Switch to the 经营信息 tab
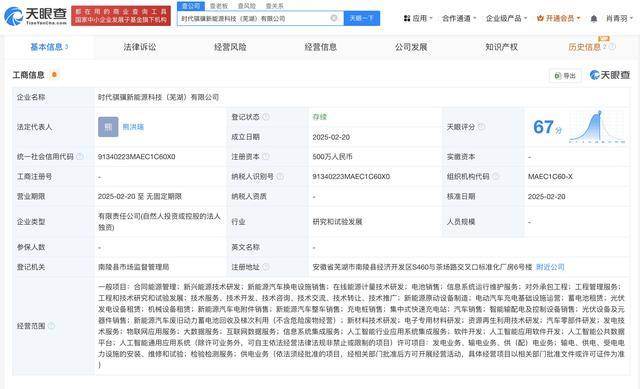The image size is (640, 389). [x=320, y=47]
